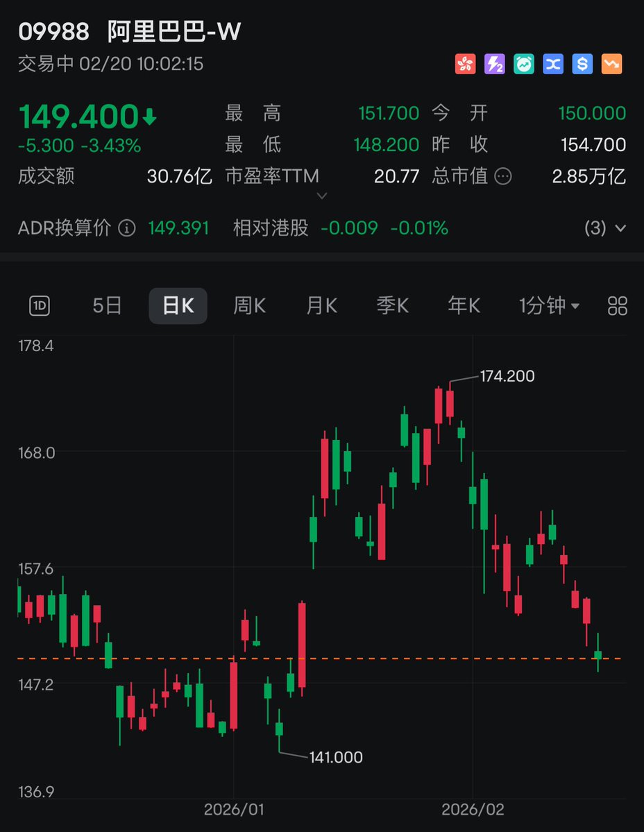Viewport: 644px width, 832px height.
Task: Select the 1D intraday chart icon
Action: (x=40, y=305)
